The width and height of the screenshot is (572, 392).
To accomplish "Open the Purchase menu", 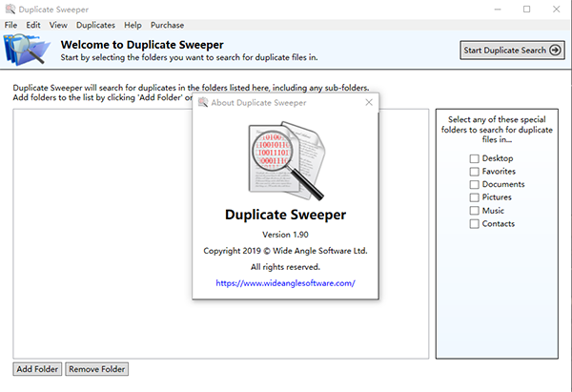I will click(167, 25).
